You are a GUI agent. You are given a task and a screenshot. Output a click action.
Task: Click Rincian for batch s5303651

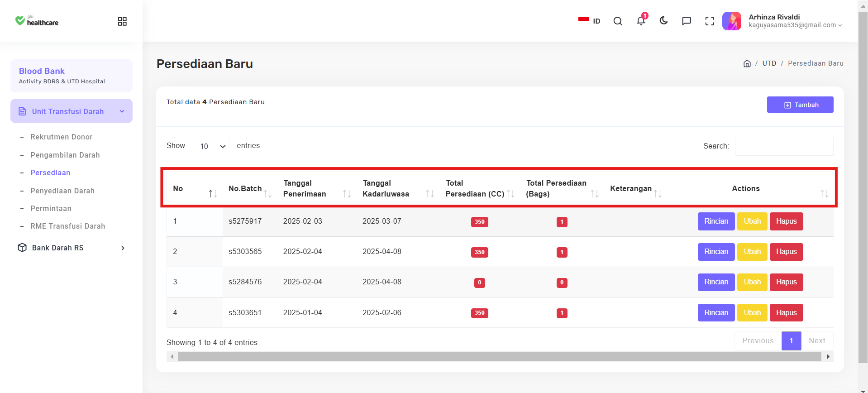tap(716, 313)
